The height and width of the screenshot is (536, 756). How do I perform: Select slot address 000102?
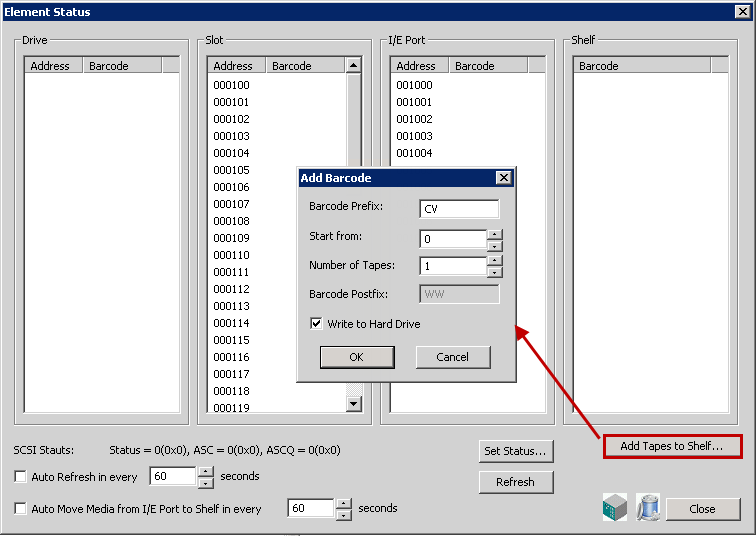pyautogui.click(x=231, y=119)
